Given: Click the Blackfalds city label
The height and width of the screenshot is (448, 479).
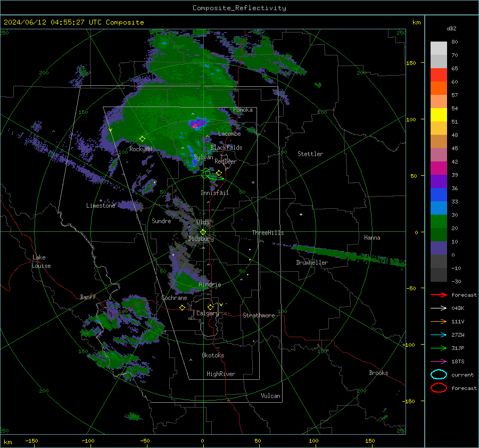Looking at the screenshot, I should 226,148.
